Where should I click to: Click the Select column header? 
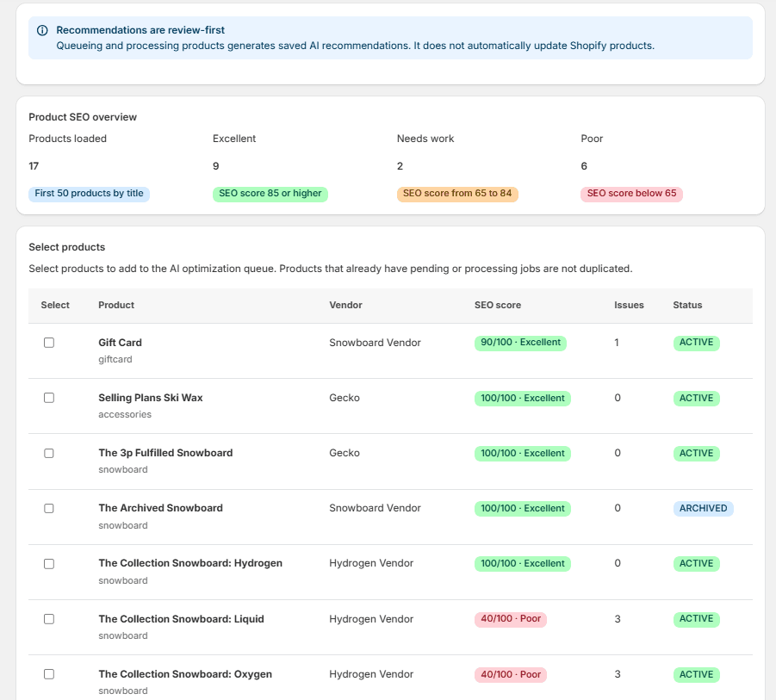(x=55, y=306)
